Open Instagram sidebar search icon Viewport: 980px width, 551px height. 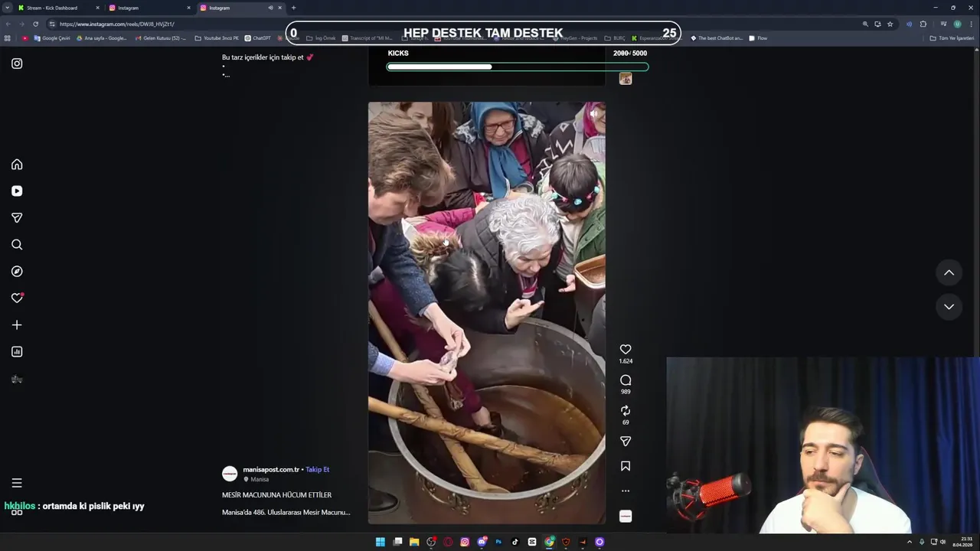pos(17,245)
